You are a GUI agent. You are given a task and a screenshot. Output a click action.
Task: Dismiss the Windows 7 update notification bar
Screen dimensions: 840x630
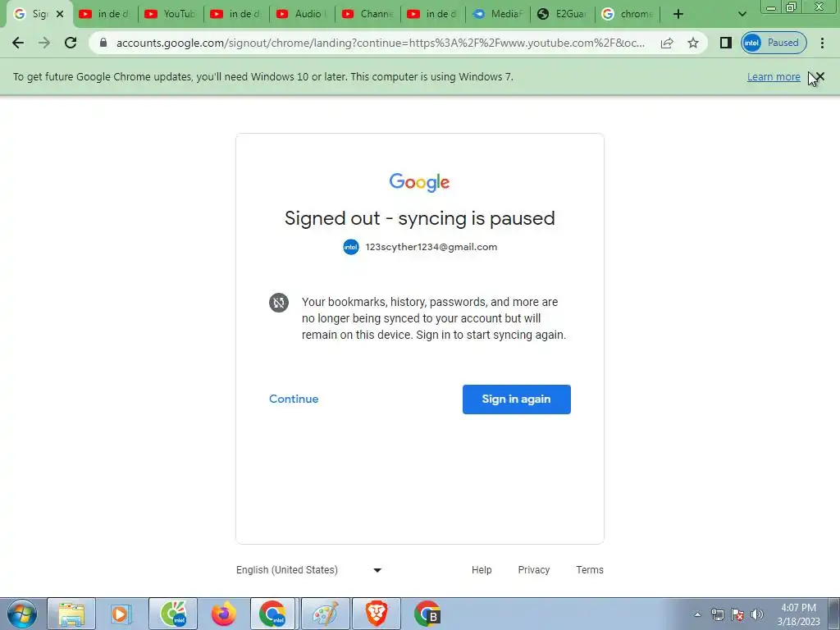pos(819,76)
